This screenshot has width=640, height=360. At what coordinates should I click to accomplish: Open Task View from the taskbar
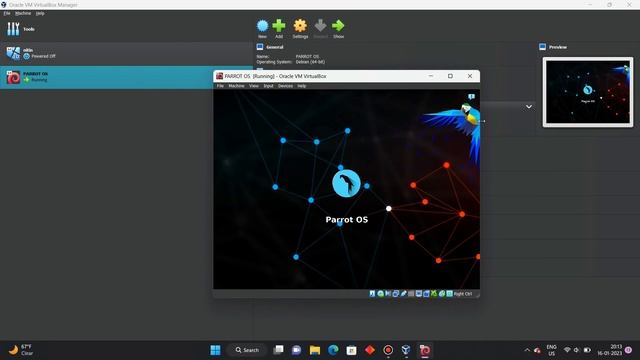click(x=278, y=350)
